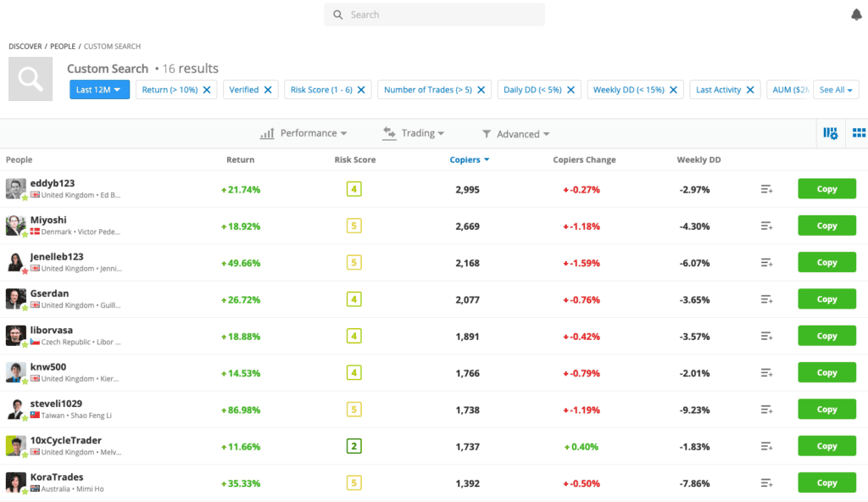Image resolution: width=868 pixels, height=502 pixels.
Task: Go to PEOPLE breadcrumb link
Action: click(x=63, y=47)
